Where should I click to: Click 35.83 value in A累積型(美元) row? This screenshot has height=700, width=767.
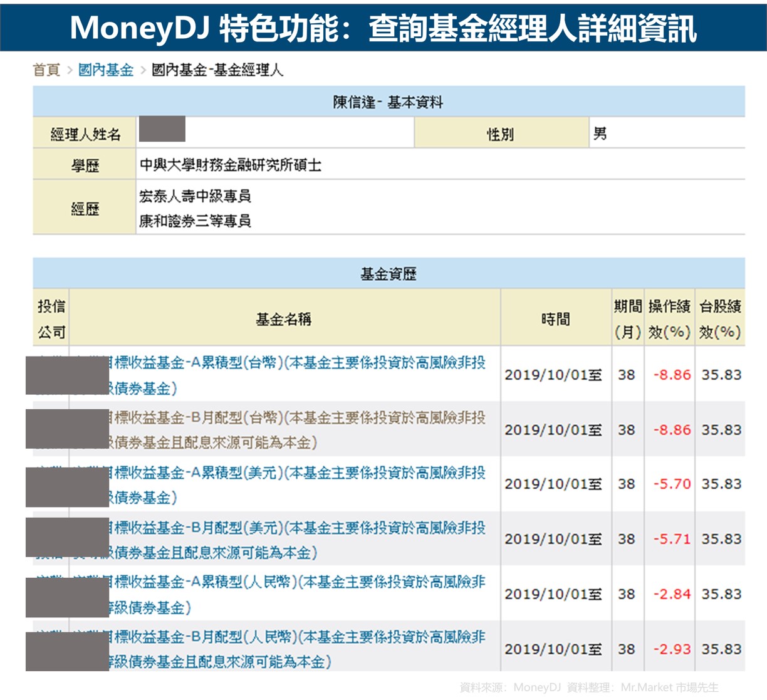(x=721, y=484)
